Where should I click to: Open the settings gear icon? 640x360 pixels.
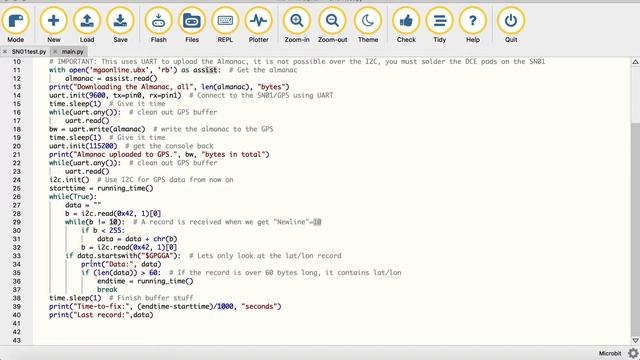pyautogui.click(x=633, y=353)
